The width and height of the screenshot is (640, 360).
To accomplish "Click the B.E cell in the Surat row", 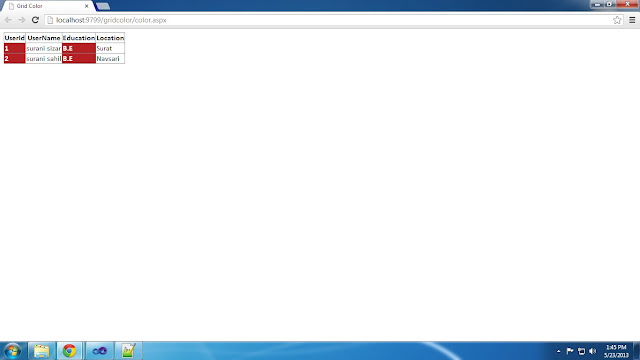I will coord(79,48).
